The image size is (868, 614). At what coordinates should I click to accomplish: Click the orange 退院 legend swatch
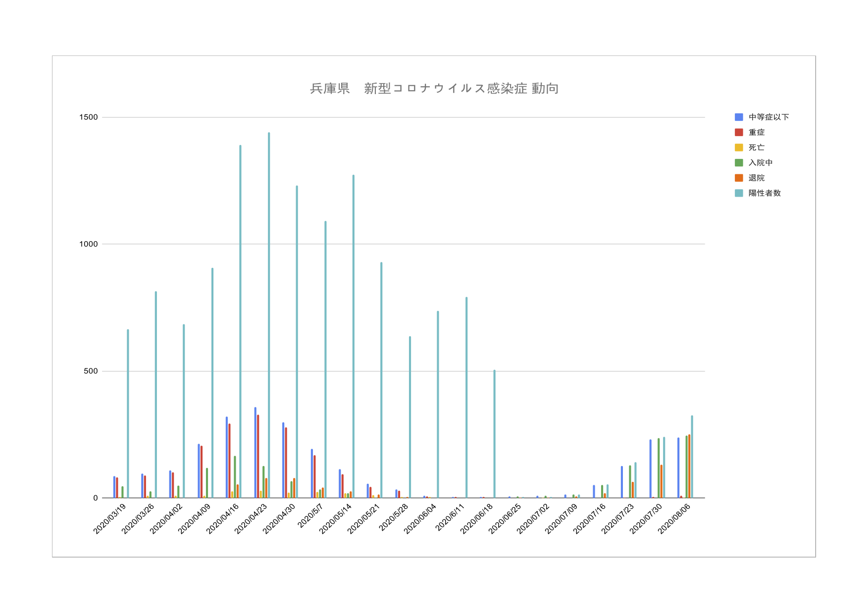pyautogui.click(x=739, y=178)
